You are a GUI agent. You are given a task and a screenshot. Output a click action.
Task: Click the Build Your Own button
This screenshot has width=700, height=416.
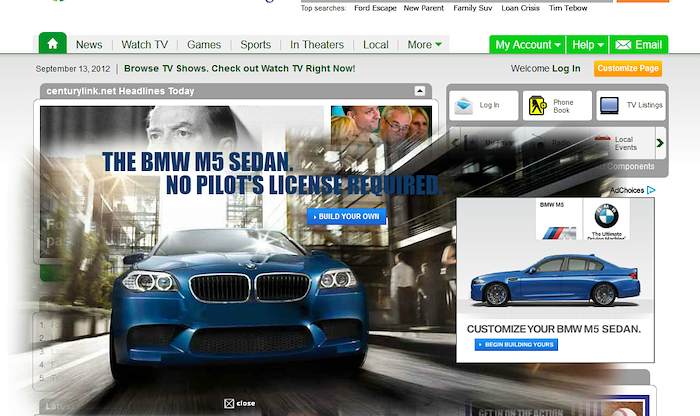point(346,216)
